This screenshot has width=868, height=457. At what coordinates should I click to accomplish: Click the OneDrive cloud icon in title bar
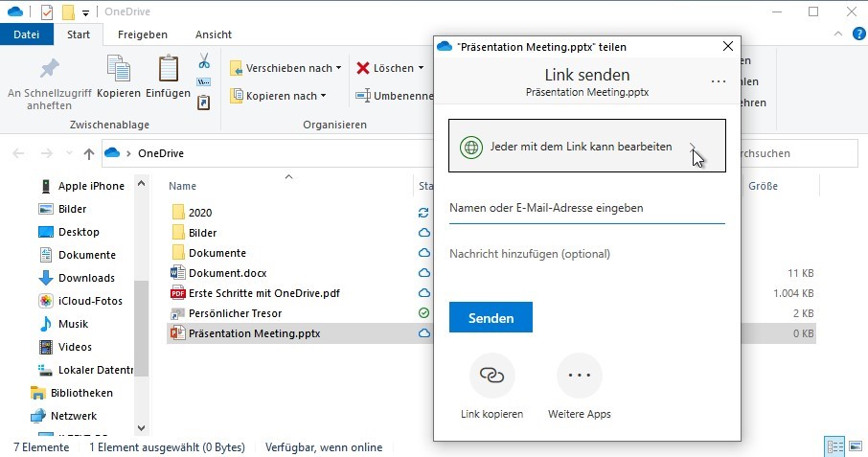(x=15, y=11)
